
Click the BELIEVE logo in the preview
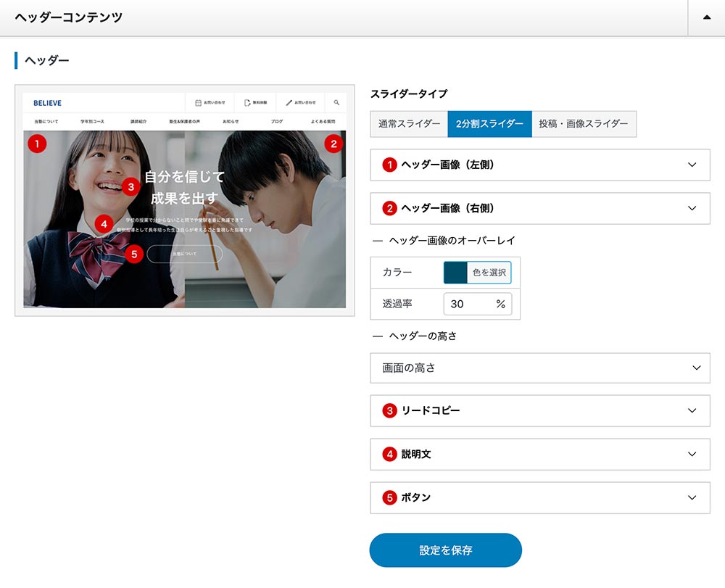click(x=48, y=103)
